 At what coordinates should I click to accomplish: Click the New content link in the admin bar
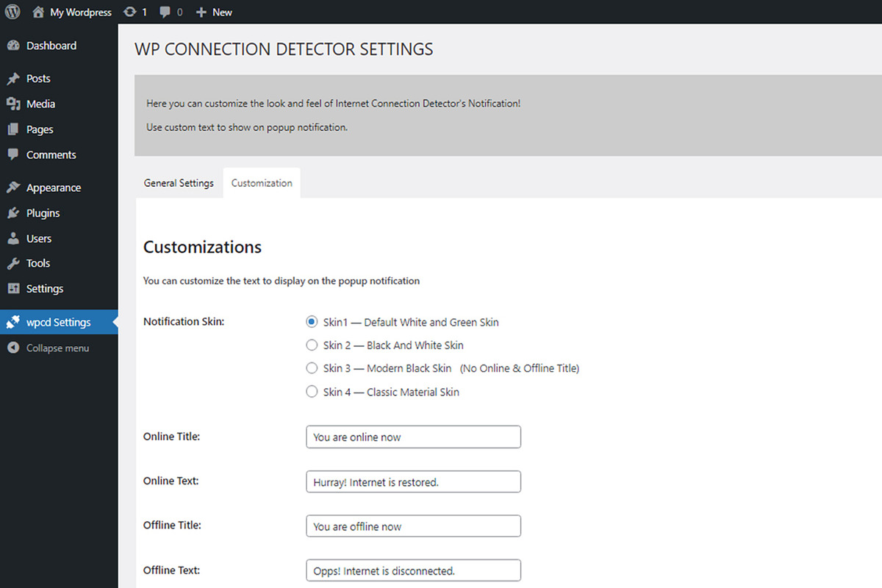[222, 12]
